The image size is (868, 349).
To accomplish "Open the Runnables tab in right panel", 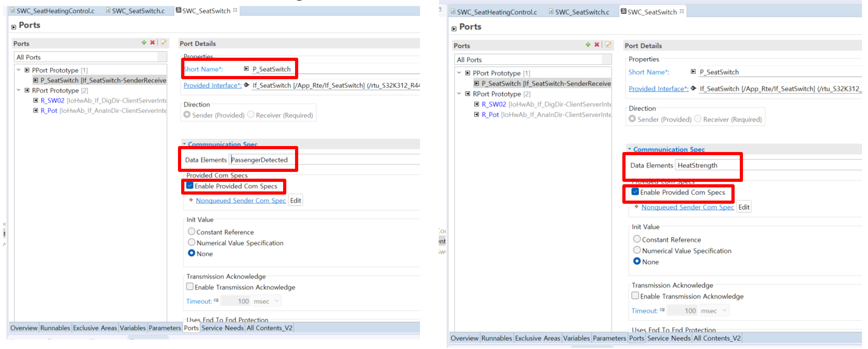I will pyautogui.click(x=497, y=338).
